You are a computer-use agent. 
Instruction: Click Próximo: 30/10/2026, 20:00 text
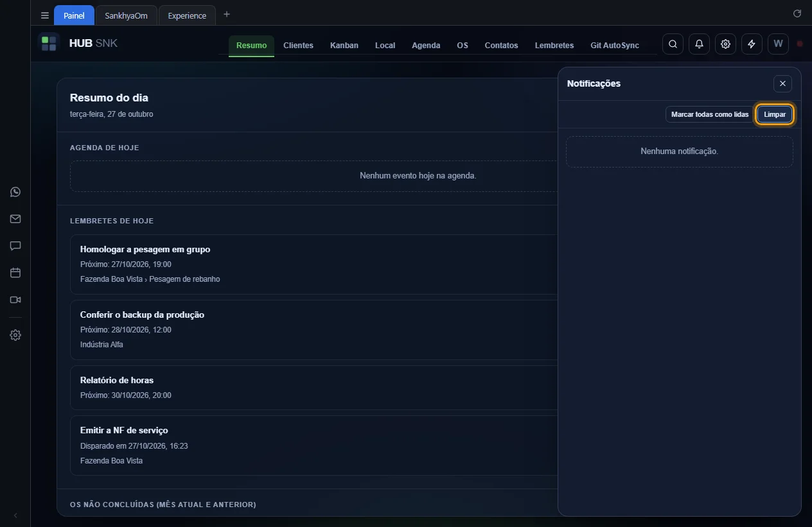point(126,395)
